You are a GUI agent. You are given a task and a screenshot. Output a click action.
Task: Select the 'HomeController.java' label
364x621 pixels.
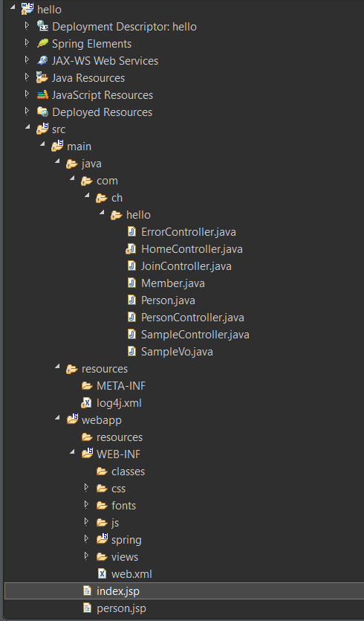tap(192, 248)
